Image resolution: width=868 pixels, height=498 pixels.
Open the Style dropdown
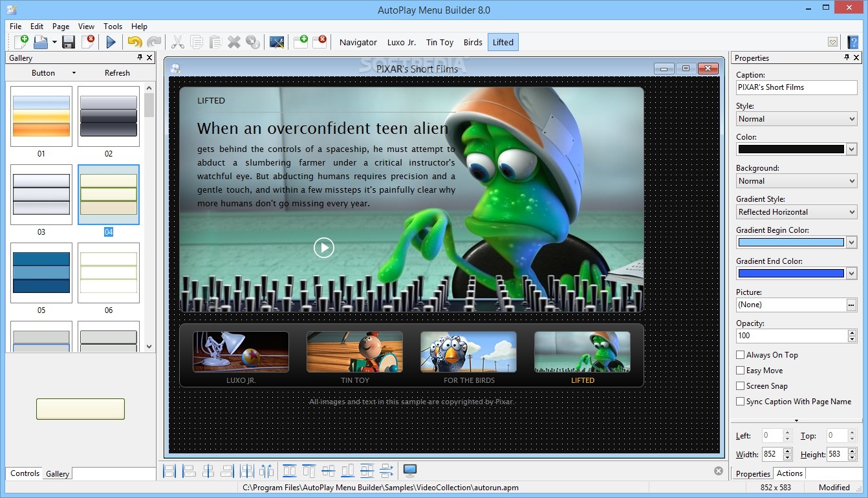click(x=797, y=119)
